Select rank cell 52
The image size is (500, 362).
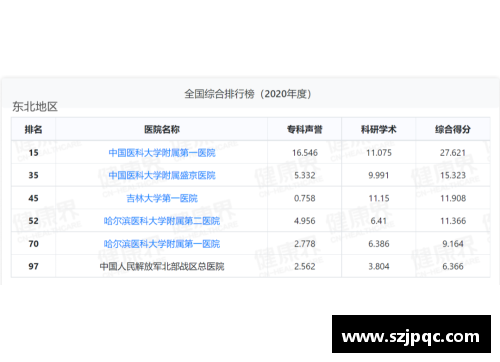click(x=33, y=221)
